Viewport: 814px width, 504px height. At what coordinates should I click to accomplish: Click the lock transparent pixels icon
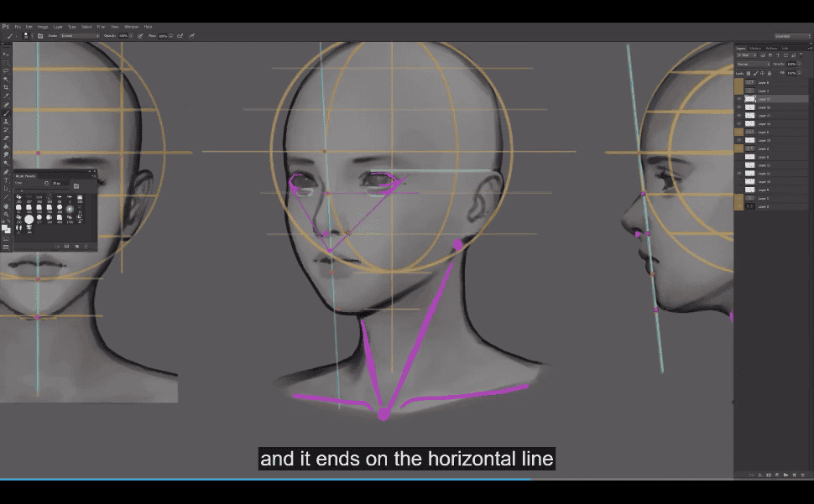[749, 73]
